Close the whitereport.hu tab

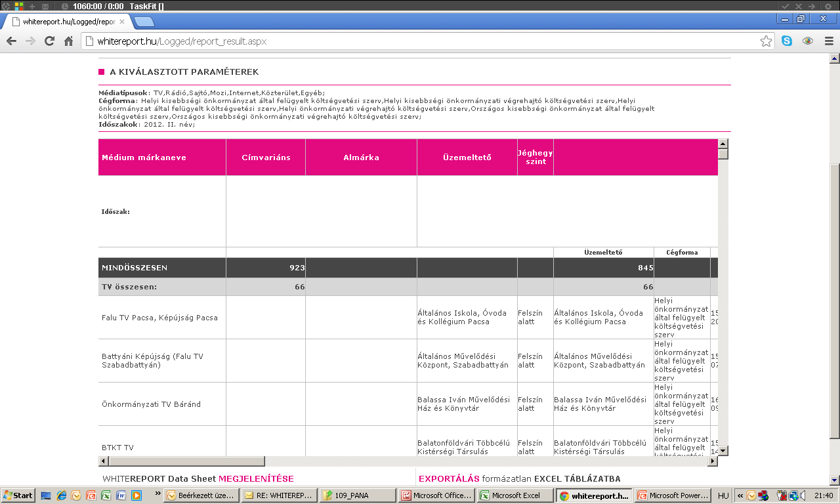coord(121,22)
